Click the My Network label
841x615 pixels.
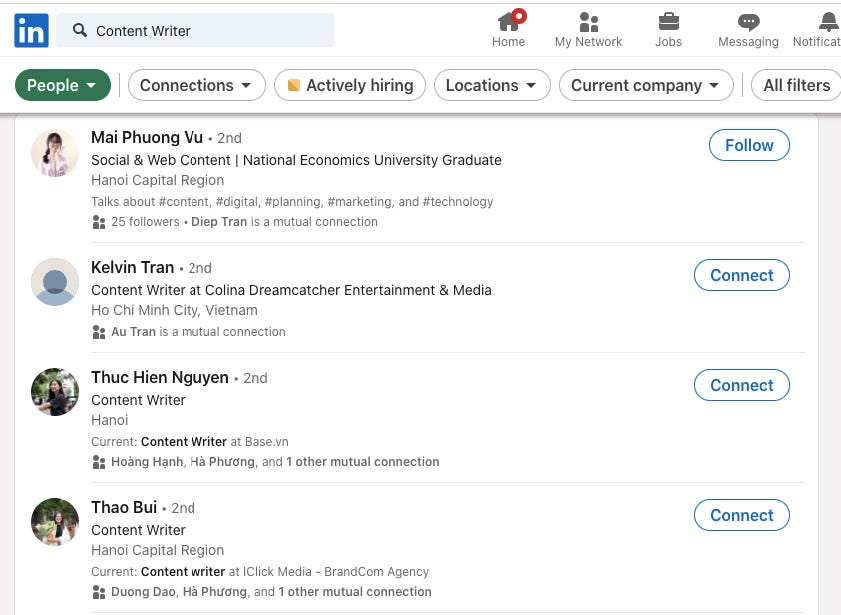click(588, 42)
